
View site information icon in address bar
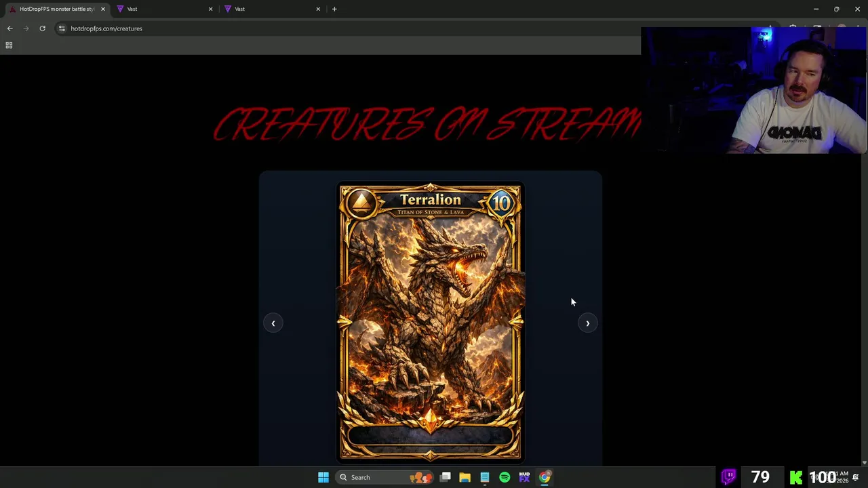tap(62, 28)
